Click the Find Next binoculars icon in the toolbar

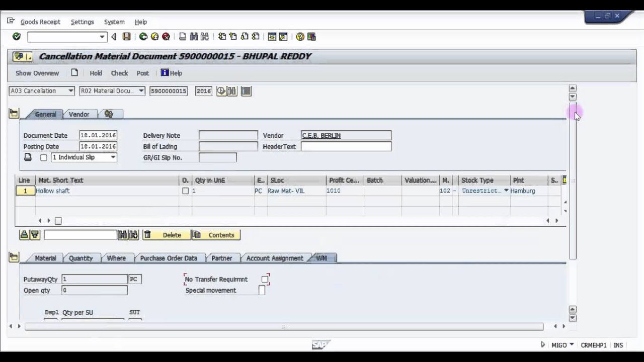tap(205, 37)
